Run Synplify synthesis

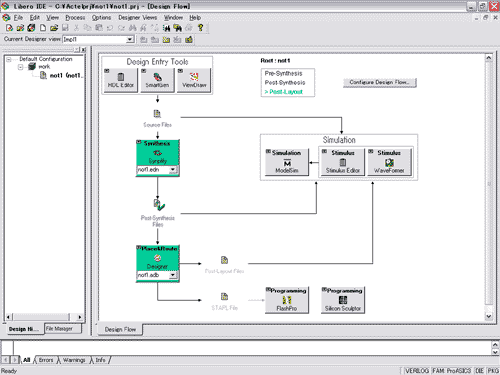(x=157, y=153)
